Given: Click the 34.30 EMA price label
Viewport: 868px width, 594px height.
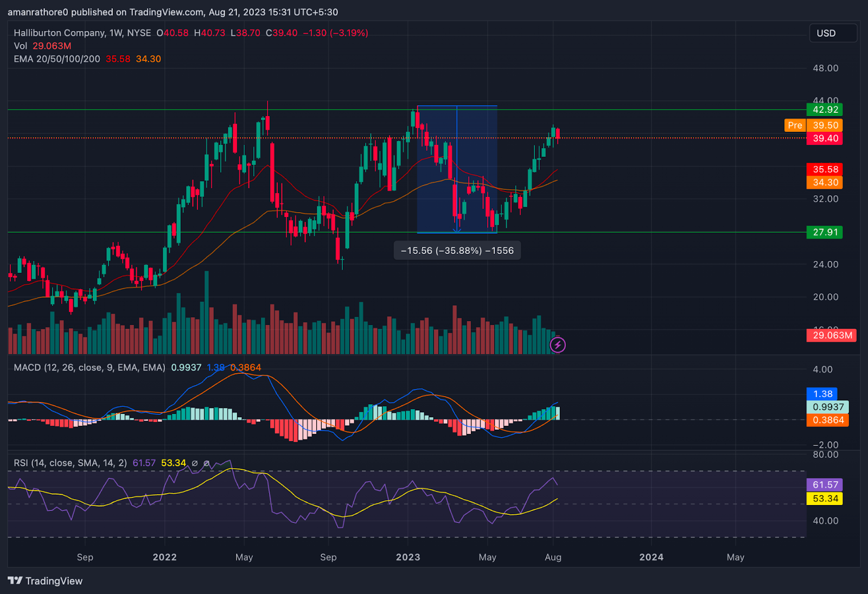Looking at the screenshot, I should [825, 182].
